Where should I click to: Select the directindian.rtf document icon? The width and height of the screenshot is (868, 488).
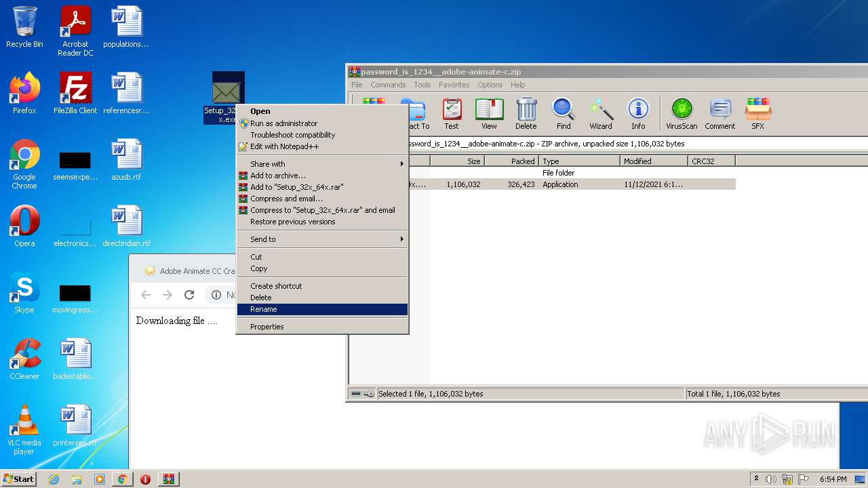tap(126, 226)
